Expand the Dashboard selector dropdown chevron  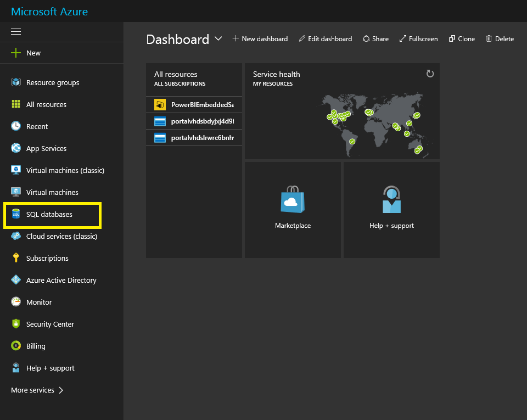click(x=218, y=38)
